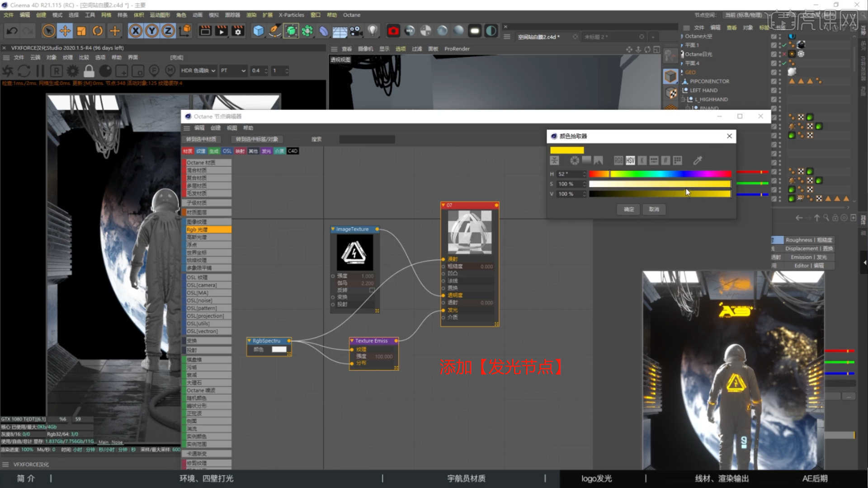Open the HDR 色调映 dropdown
The width and height of the screenshot is (868, 488).
(x=198, y=70)
